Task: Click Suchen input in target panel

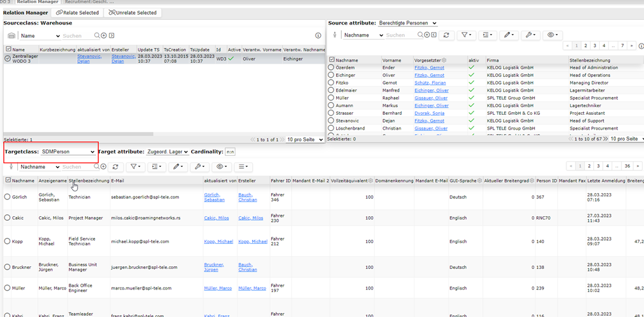Action: click(x=78, y=167)
